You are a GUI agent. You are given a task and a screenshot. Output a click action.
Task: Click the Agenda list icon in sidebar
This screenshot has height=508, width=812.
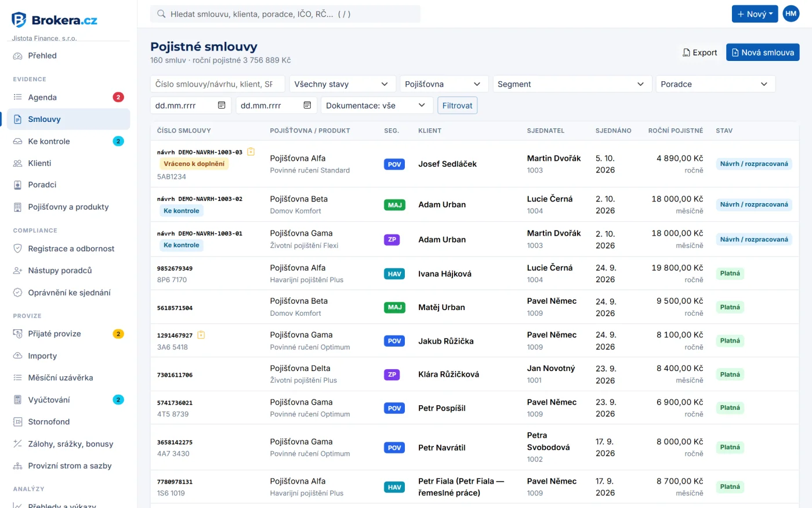[17, 97]
